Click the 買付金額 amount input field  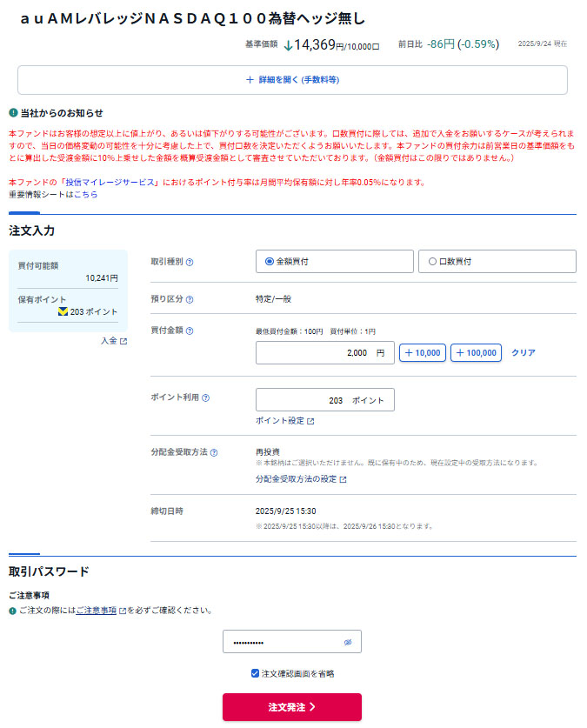(x=324, y=353)
